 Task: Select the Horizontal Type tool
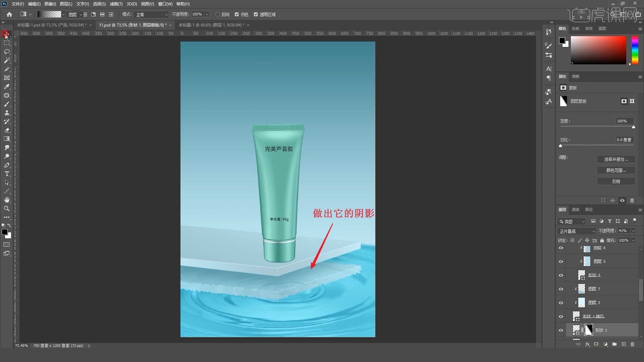click(7, 174)
